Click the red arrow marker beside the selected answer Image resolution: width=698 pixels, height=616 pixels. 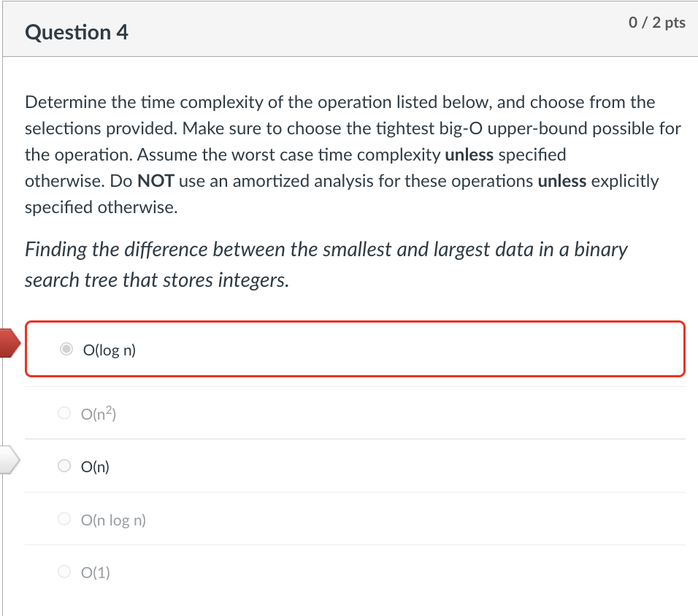pyautogui.click(x=9, y=342)
